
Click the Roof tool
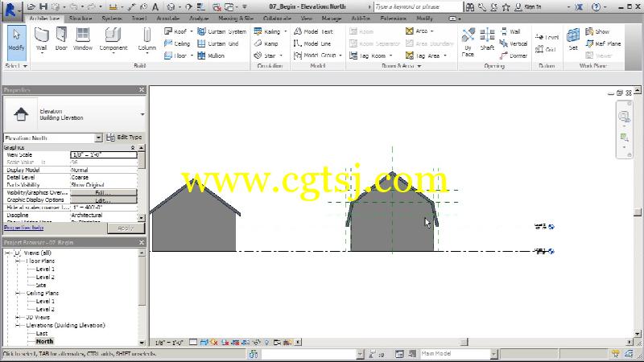[x=175, y=31]
